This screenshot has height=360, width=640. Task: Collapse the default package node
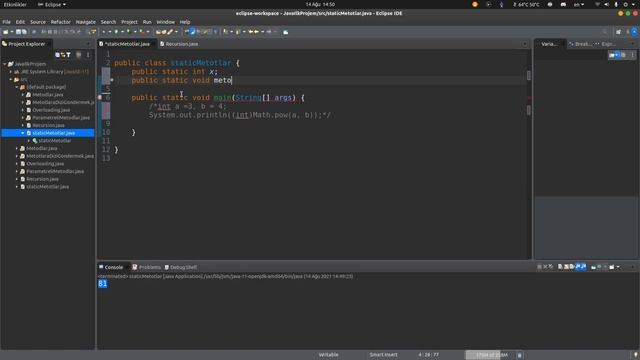coord(17,87)
